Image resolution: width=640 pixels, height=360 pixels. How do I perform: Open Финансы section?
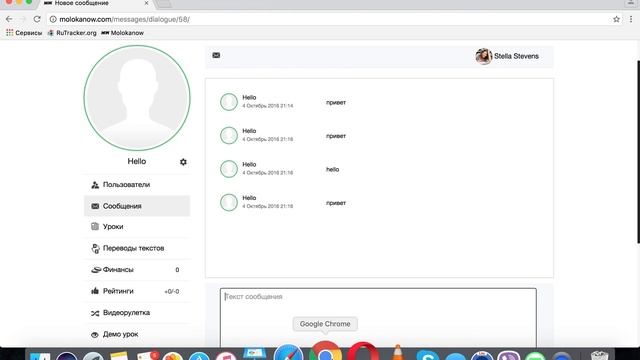137,270
